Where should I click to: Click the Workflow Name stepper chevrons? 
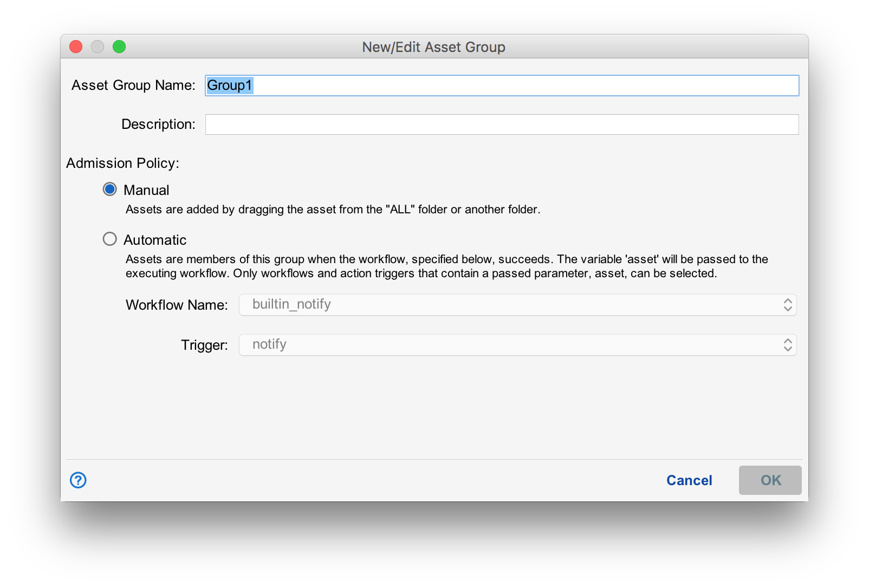coord(788,304)
